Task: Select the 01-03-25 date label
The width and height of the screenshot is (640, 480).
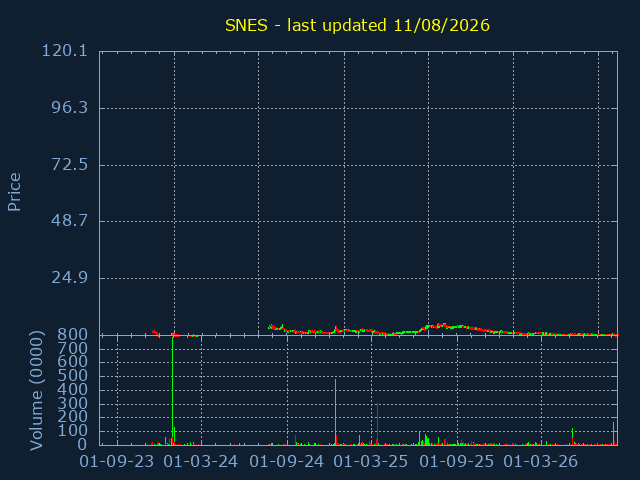Action: pyautogui.click(x=371, y=462)
